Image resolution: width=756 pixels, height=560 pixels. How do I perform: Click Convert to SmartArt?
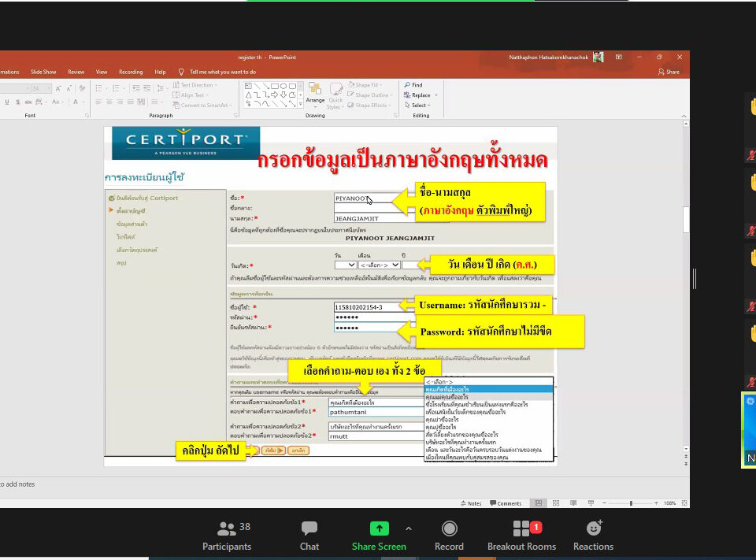[x=202, y=106]
